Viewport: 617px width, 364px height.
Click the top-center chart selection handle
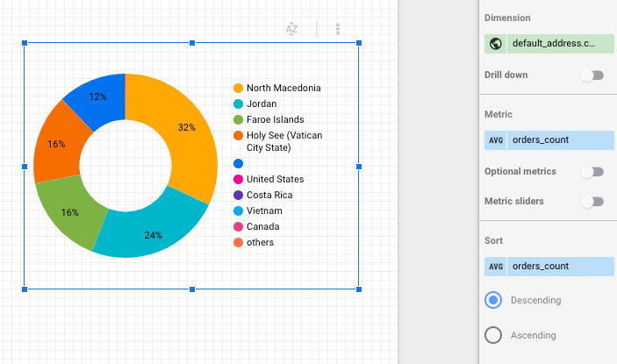[x=192, y=43]
